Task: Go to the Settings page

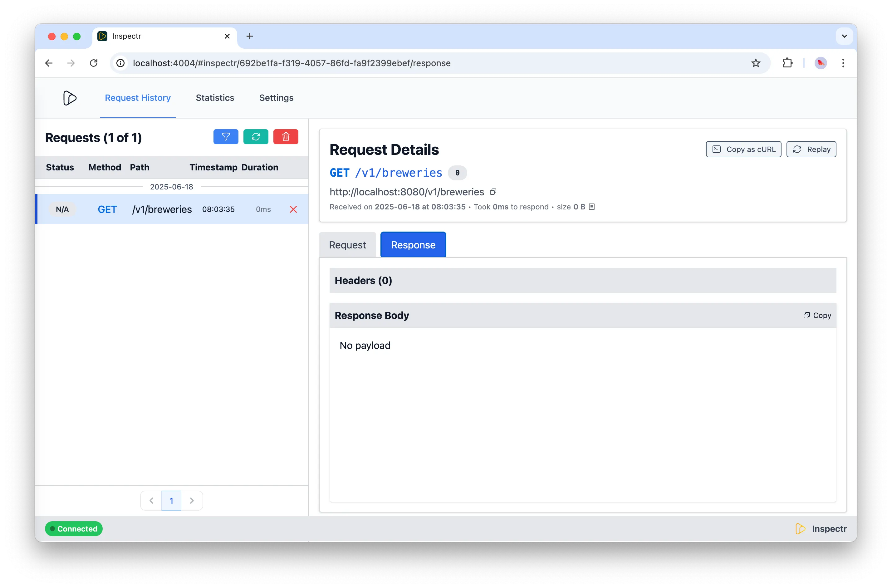Action: coord(276,98)
